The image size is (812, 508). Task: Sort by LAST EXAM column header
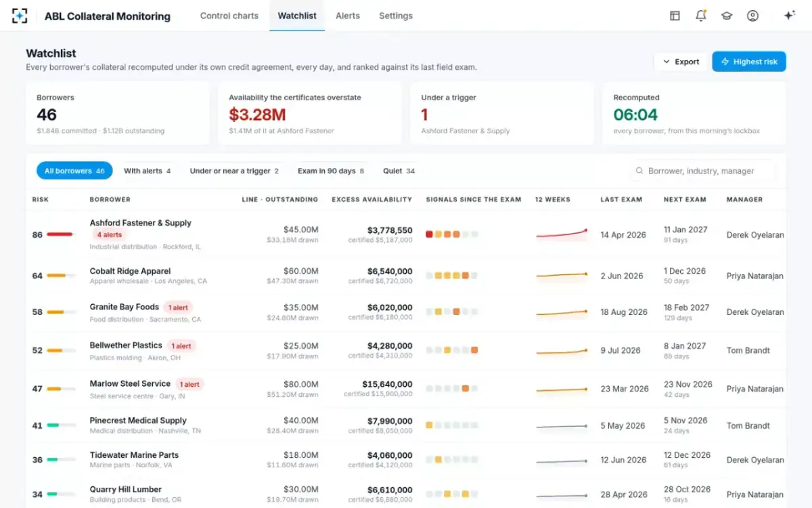tap(621, 200)
